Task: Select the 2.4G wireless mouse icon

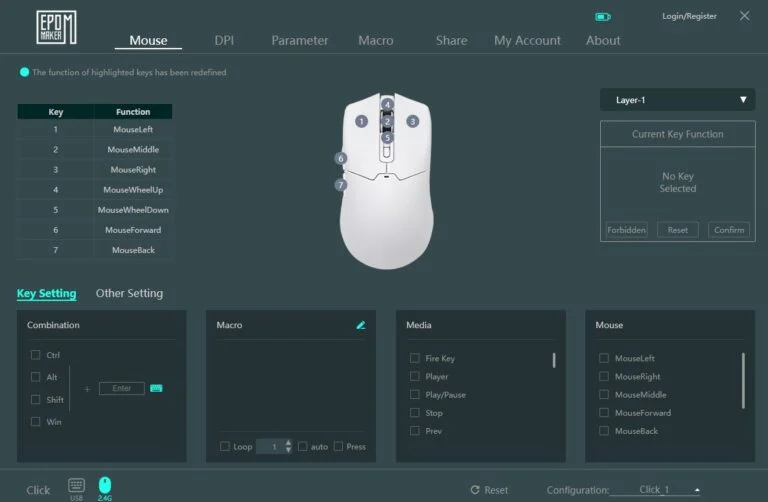Action: [105, 486]
